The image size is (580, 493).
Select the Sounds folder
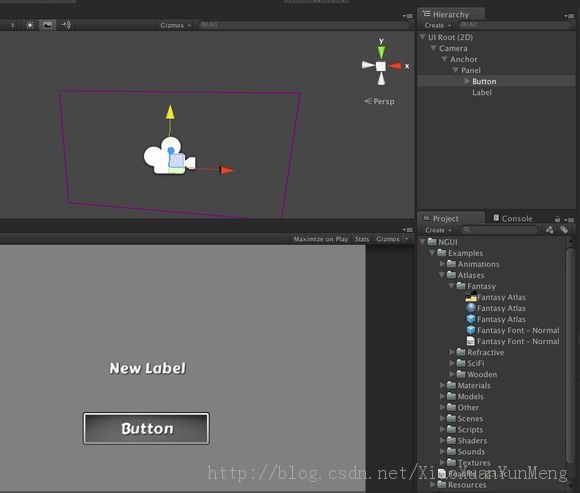click(471, 452)
